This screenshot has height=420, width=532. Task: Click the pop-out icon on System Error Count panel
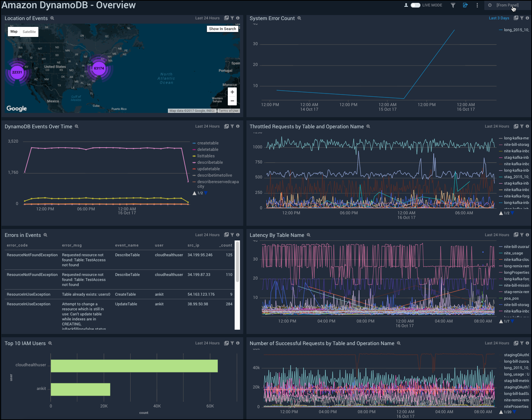coord(516,18)
